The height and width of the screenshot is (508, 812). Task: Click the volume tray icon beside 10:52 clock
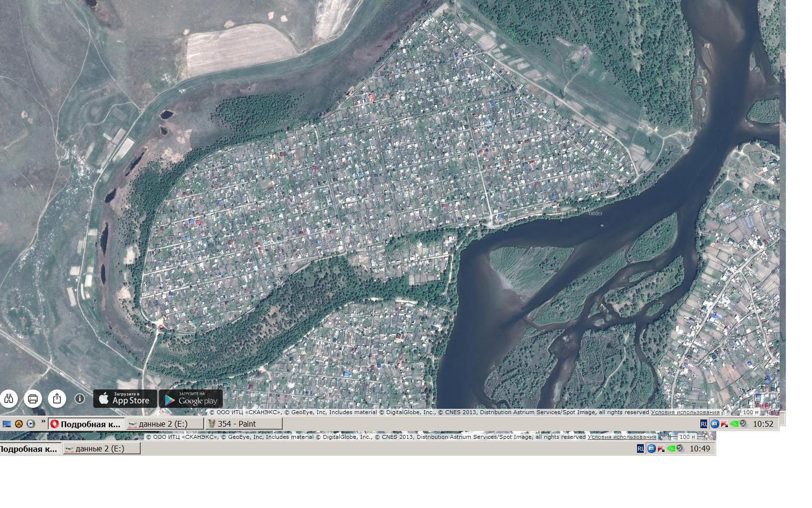coord(743,424)
